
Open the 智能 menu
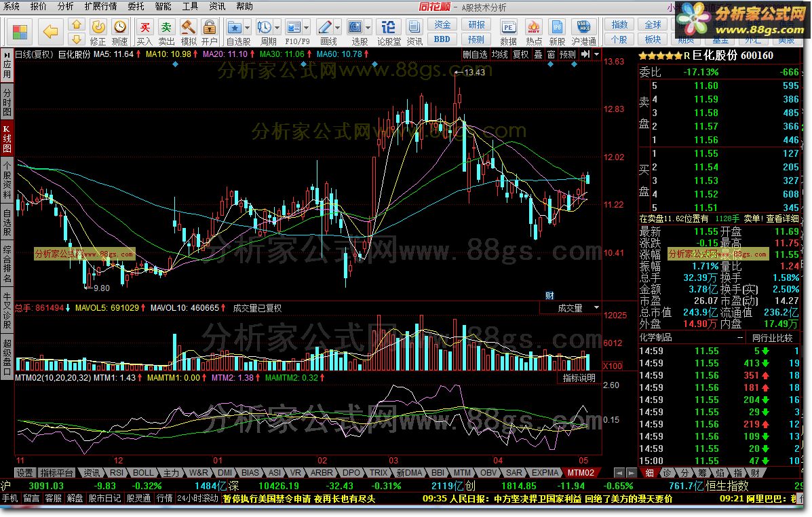click(163, 6)
